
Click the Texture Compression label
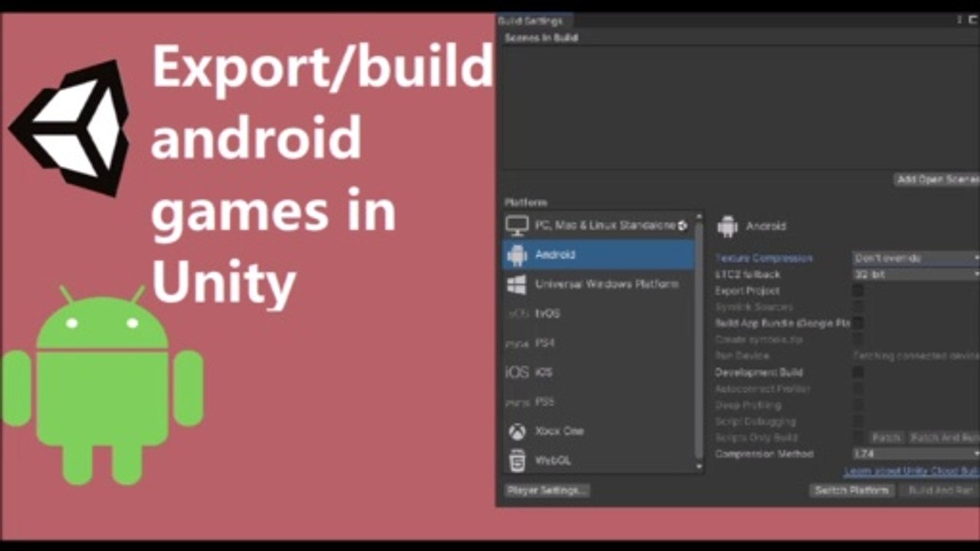[764, 259]
